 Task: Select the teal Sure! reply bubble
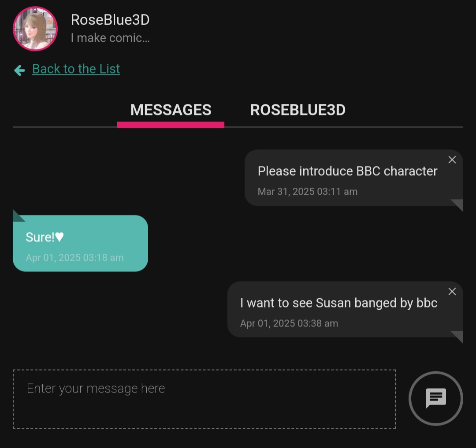pyautogui.click(x=81, y=243)
